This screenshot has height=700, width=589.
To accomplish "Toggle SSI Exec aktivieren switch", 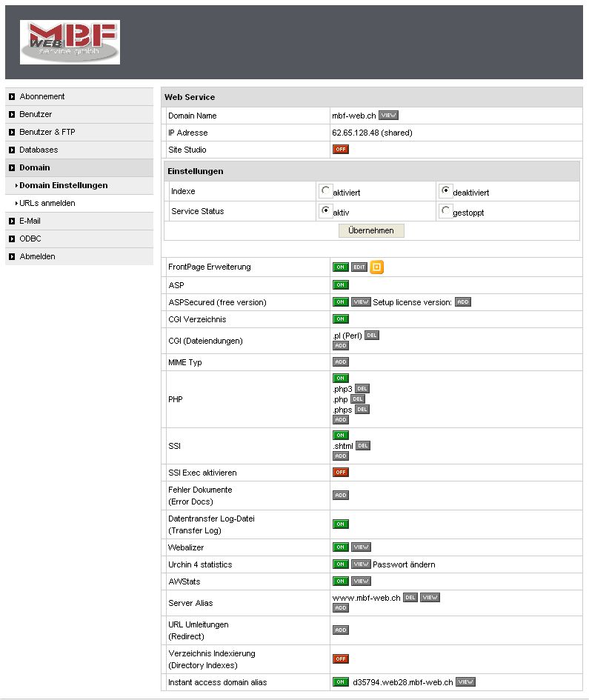I will [x=340, y=473].
